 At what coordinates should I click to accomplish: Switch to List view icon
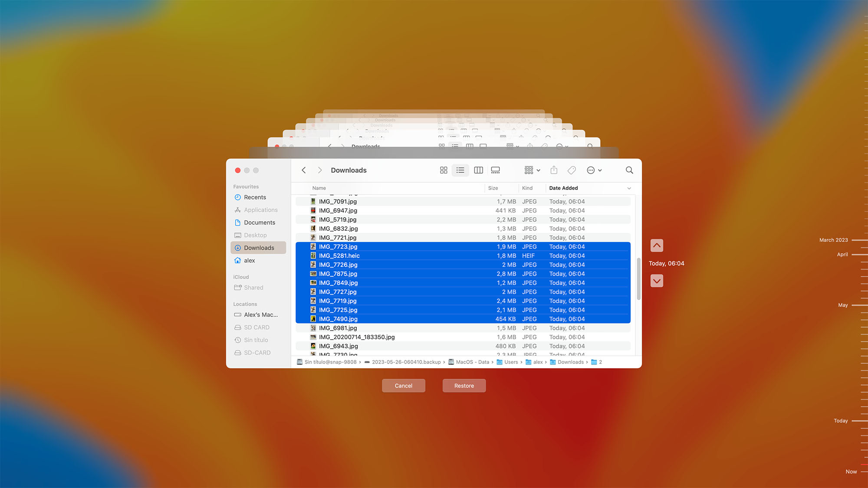click(x=460, y=170)
